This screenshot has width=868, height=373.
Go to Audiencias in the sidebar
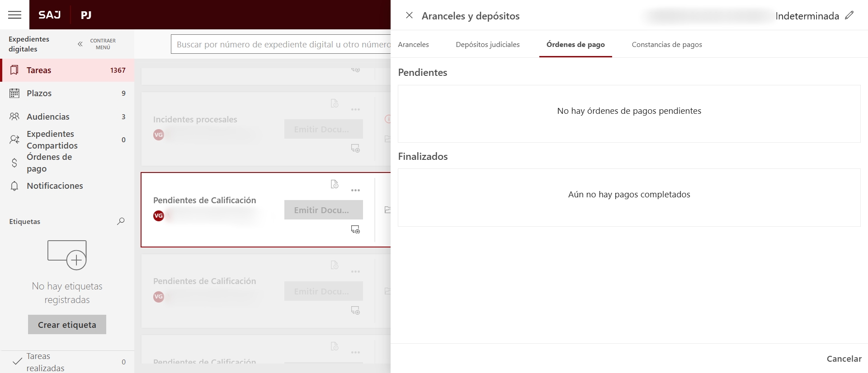click(48, 117)
